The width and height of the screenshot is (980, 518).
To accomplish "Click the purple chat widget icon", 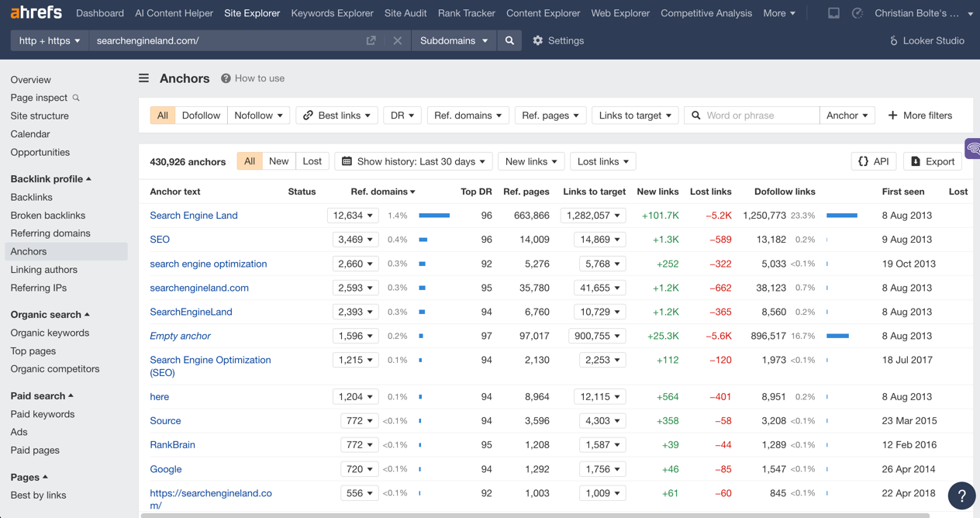I will click(x=973, y=148).
